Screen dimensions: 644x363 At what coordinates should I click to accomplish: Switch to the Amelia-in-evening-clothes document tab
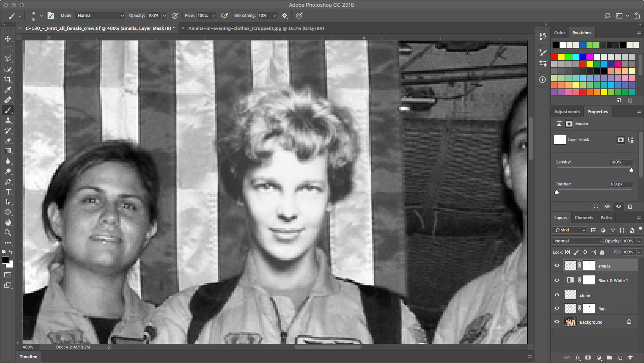pos(256,28)
